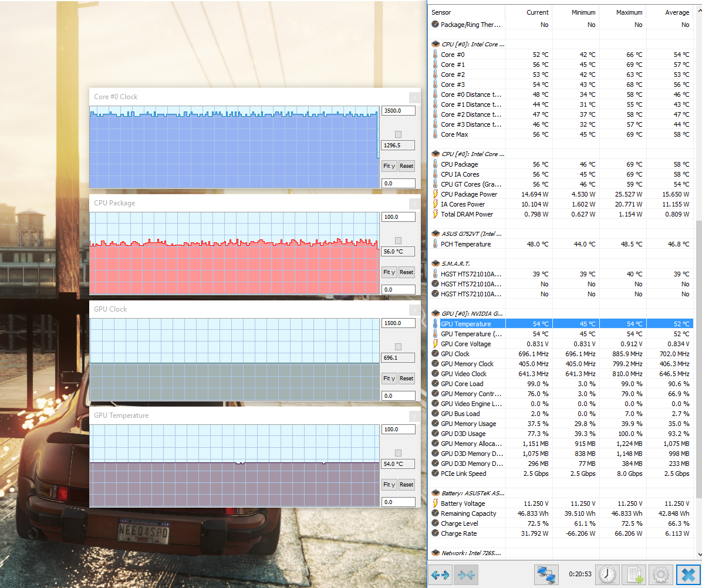
Task: Open the network monitoring computers icon
Action: [x=546, y=575]
